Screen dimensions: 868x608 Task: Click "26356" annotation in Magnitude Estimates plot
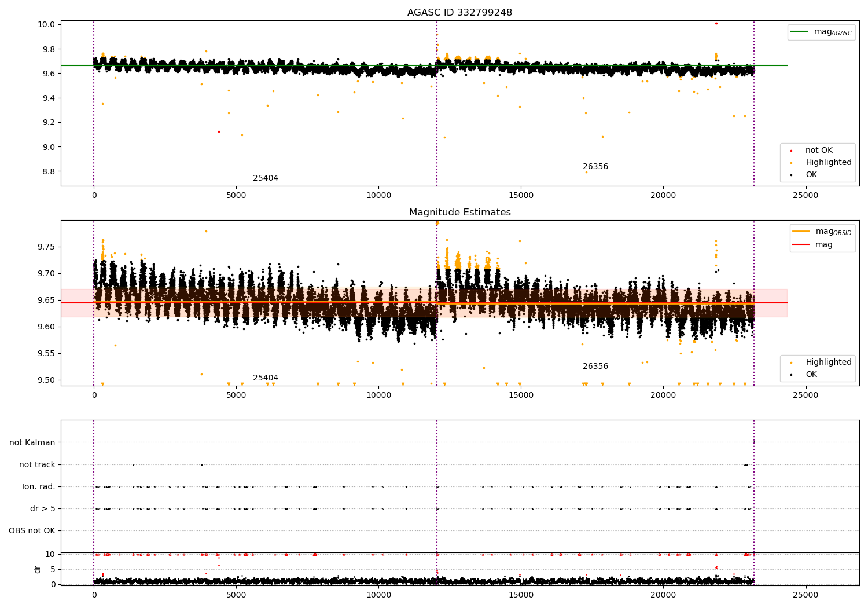[595, 367]
